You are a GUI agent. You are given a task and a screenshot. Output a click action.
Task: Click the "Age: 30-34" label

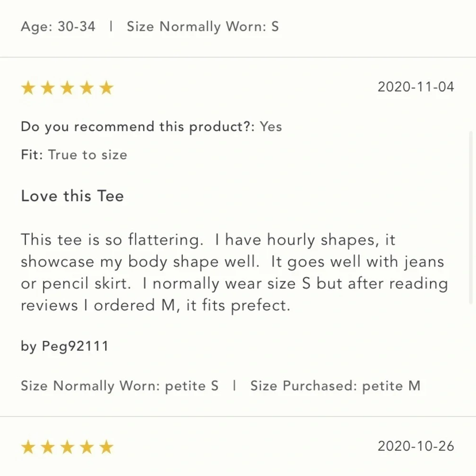pos(58,27)
